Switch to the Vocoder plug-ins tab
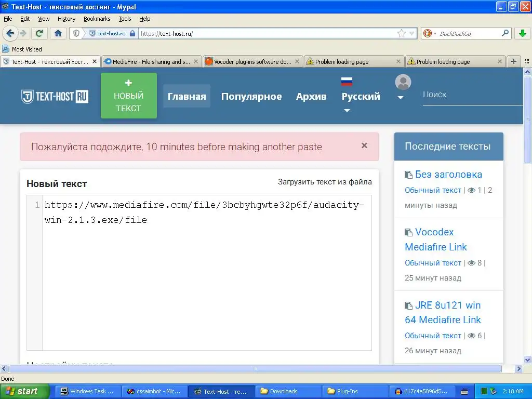 252,61
